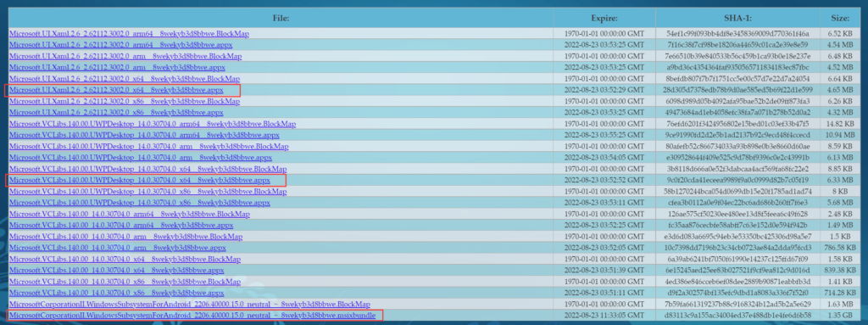Click VCLibs.140.00 x64 appx link
Image resolution: width=868 pixels, height=325 pixels.
pyautogui.click(x=116, y=271)
